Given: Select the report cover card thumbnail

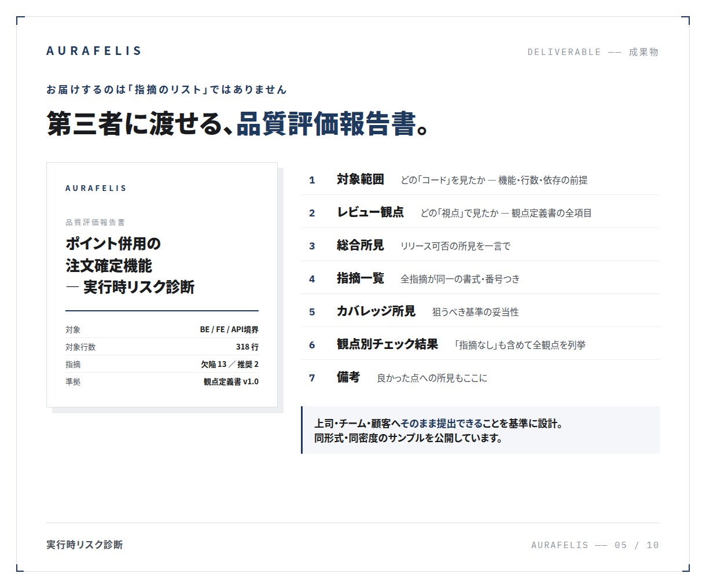Looking at the screenshot, I should (x=162, y=285).
